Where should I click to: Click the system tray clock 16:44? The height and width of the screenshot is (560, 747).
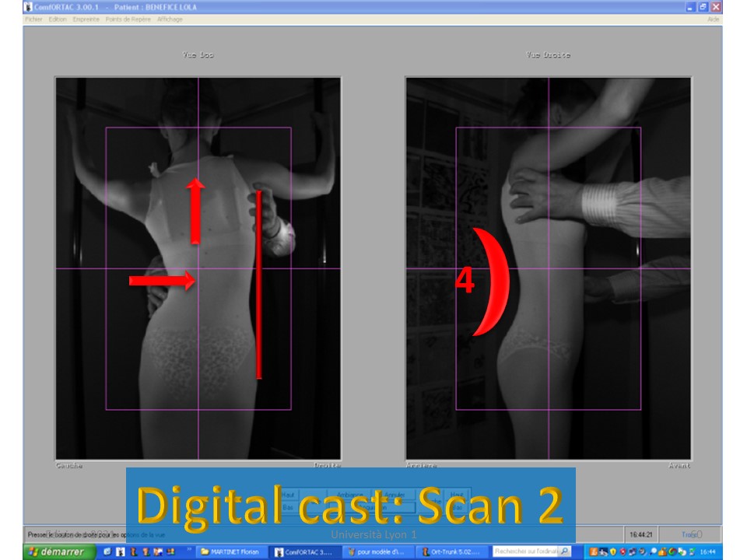[x=707, y=552]
